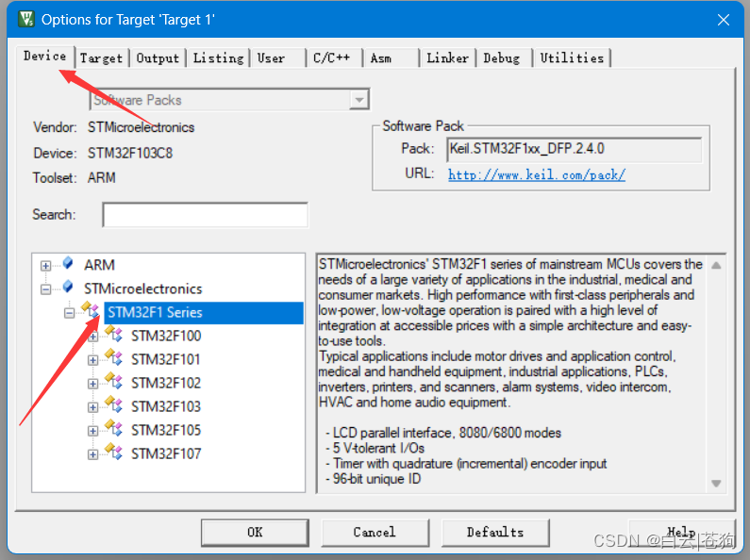Screen dimensions: 750x560
Task: Expand the ARM vendor node
Action: [x=45, y=266]
